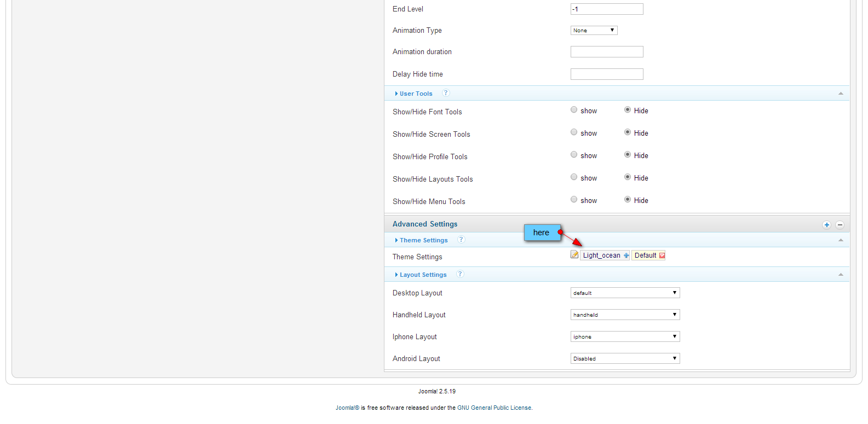Viewport: 868px width, 424px height.
Task: Click the Animation duration label
Action: pyautogui.click(x=422, y=52)
